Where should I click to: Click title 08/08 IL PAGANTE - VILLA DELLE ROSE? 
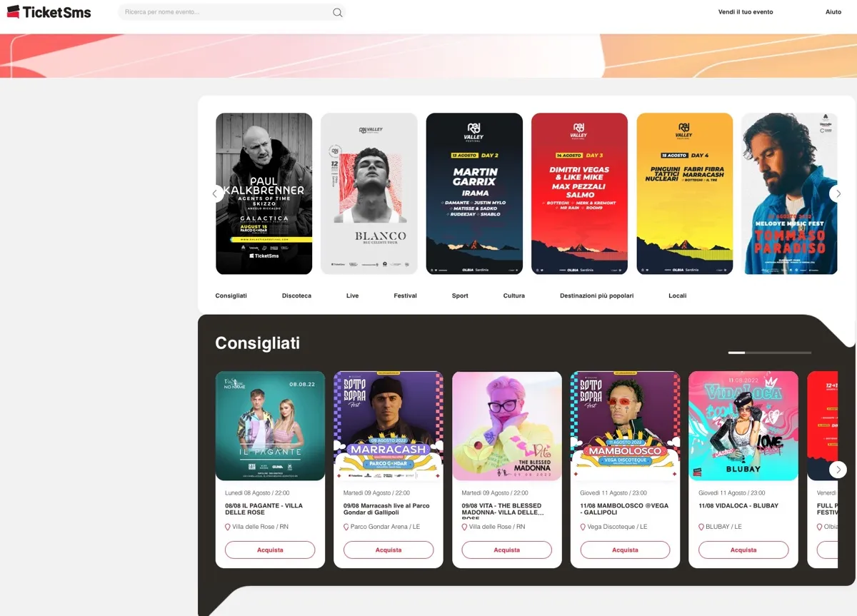pyautogui.click(x=264, y=509)
